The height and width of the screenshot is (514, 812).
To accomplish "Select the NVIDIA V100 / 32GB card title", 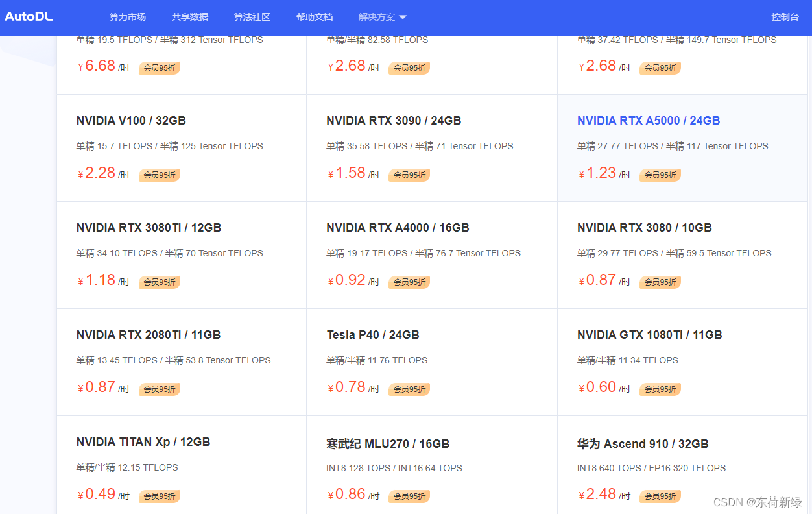I will tap(131, 121).
